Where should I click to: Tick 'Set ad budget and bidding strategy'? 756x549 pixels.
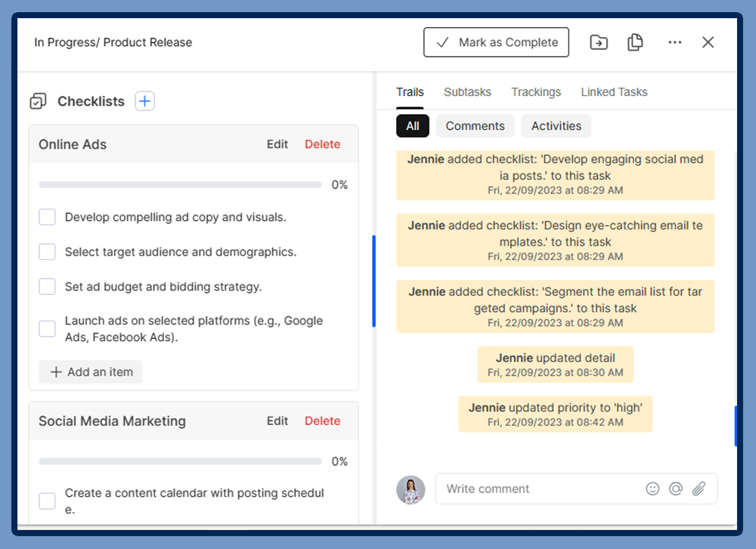(47, 287)
